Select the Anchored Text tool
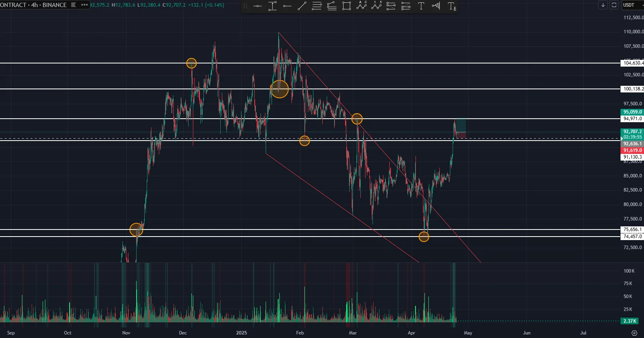 pos(452,6)
